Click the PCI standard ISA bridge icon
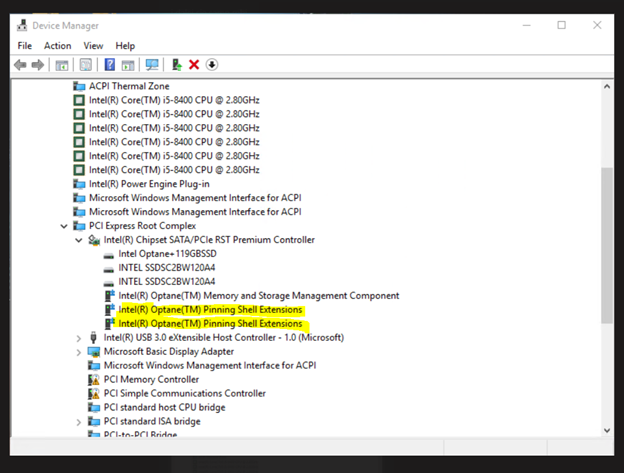Viewport: 624px width, 473px height. pyautogui.click(x=94, y=421)
